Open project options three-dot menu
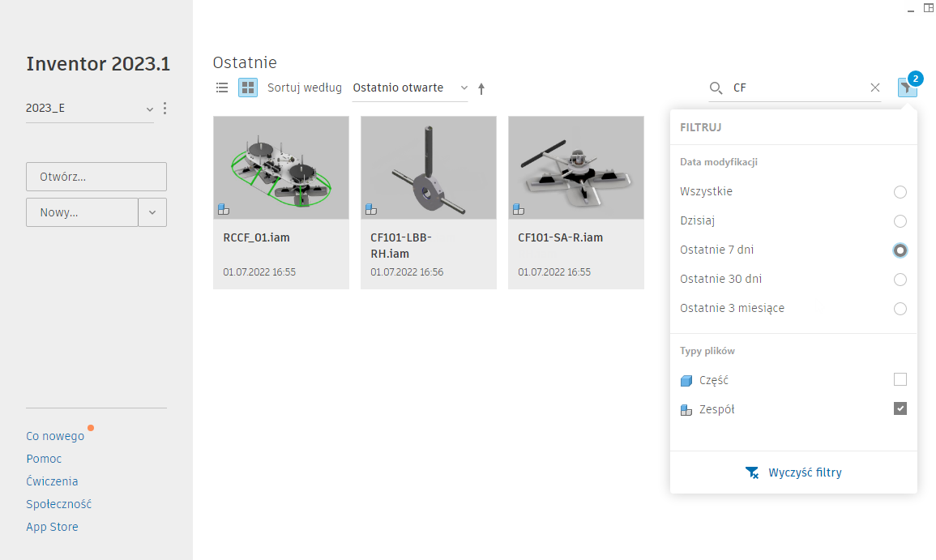936x560 pixels. pyautogui.click(x=165, y=108)
